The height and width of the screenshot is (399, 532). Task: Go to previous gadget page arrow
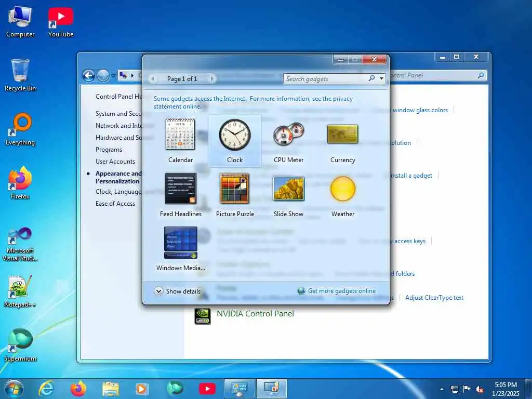point(153,79)
